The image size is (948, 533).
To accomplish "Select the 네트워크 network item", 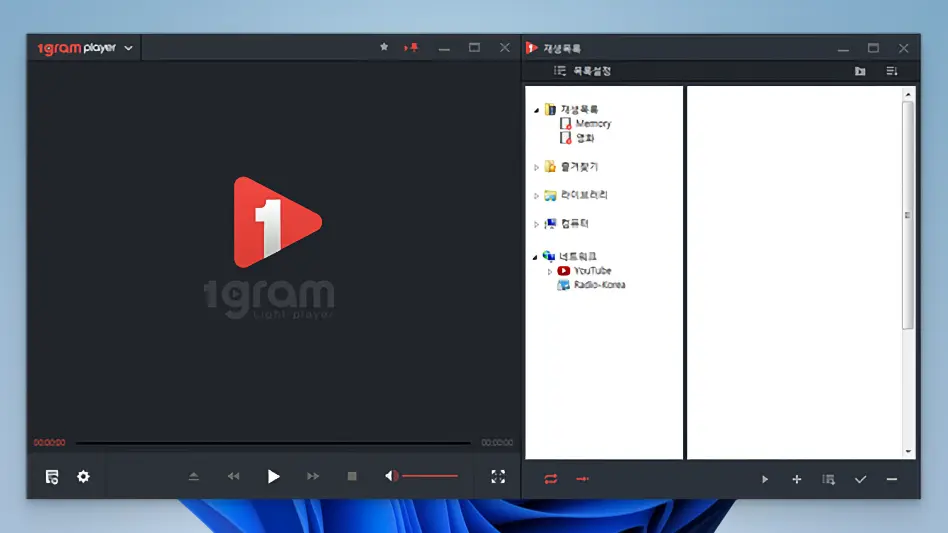I will [577, 256].
